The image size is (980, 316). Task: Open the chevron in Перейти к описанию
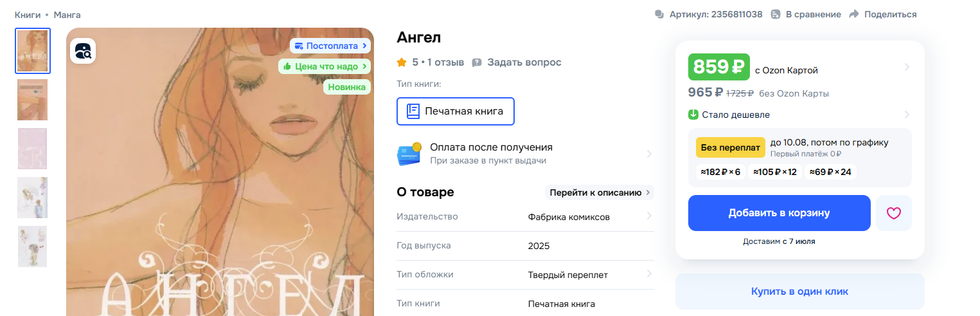click(x=648, y=192)
